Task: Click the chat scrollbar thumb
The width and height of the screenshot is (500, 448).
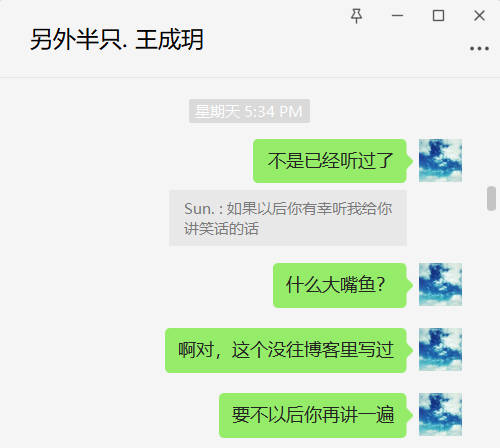Action: pos(491,198)
